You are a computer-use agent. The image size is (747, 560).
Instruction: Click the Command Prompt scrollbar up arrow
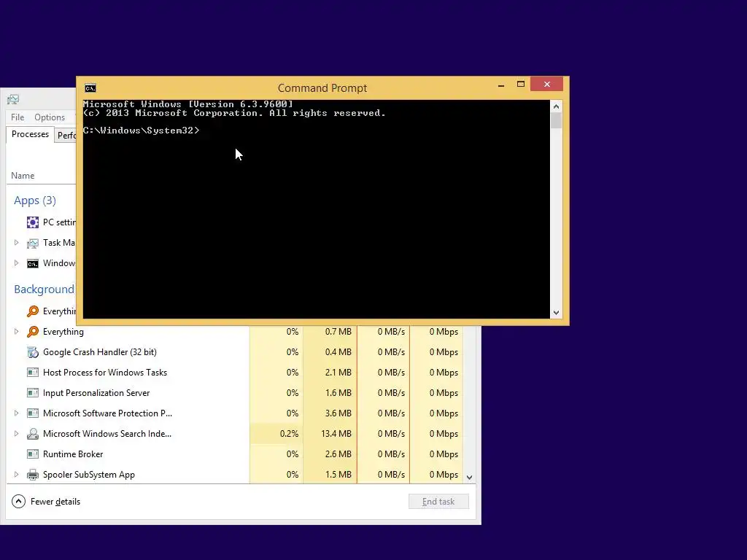(556, 106)
